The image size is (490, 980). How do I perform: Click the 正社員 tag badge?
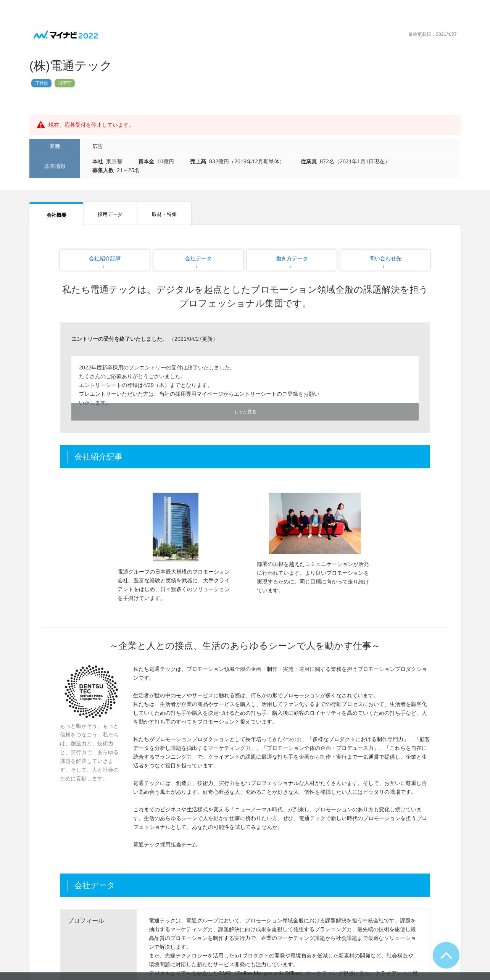tap(41, 83)
